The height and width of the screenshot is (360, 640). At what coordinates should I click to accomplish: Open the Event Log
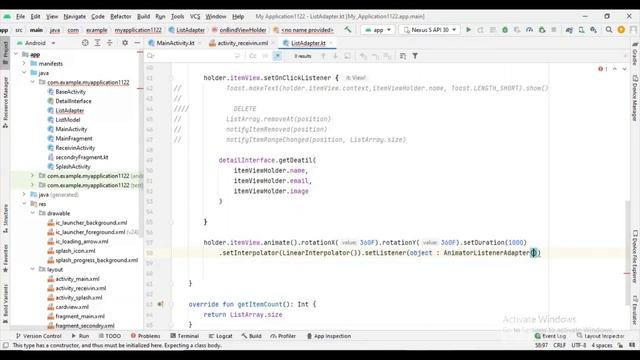pos(551,336)
